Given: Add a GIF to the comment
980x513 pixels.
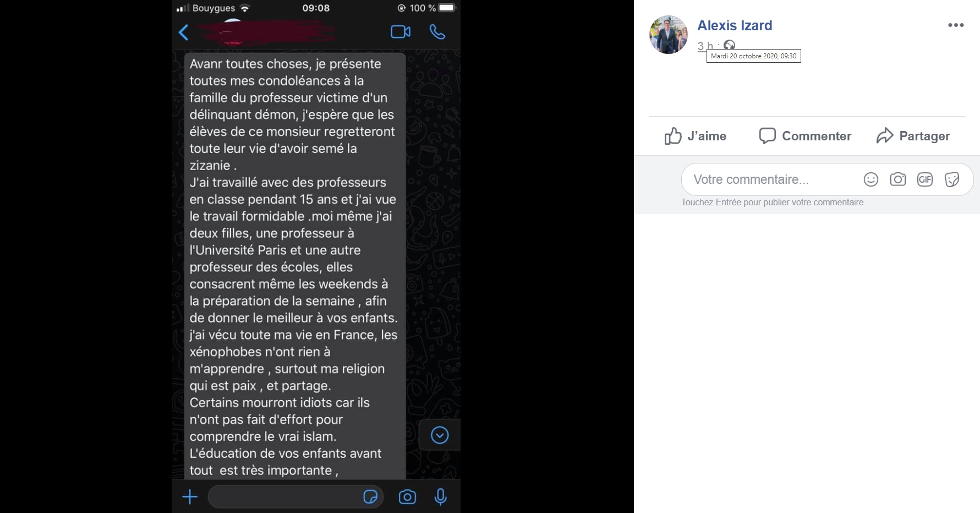Looking at the screenshot, I should tap(925, 179).
